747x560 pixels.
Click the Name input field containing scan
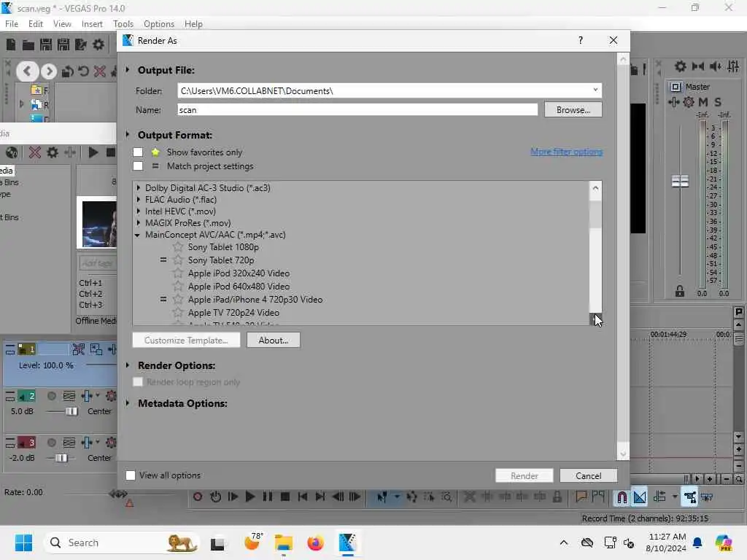tap(357, 110)
